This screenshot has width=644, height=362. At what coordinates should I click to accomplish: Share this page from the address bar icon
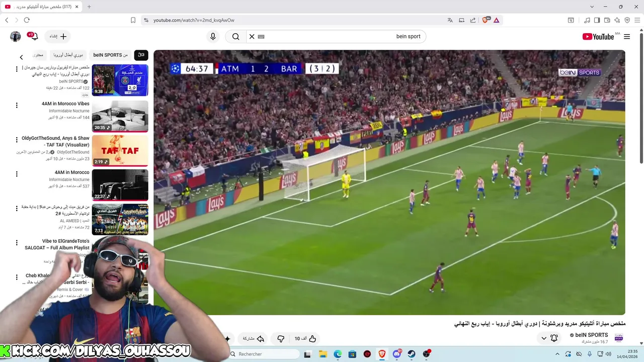point(473,20)
